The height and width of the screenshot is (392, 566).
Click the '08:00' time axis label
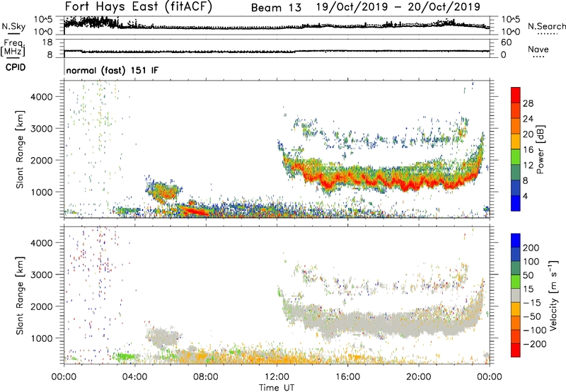point(206,376)
